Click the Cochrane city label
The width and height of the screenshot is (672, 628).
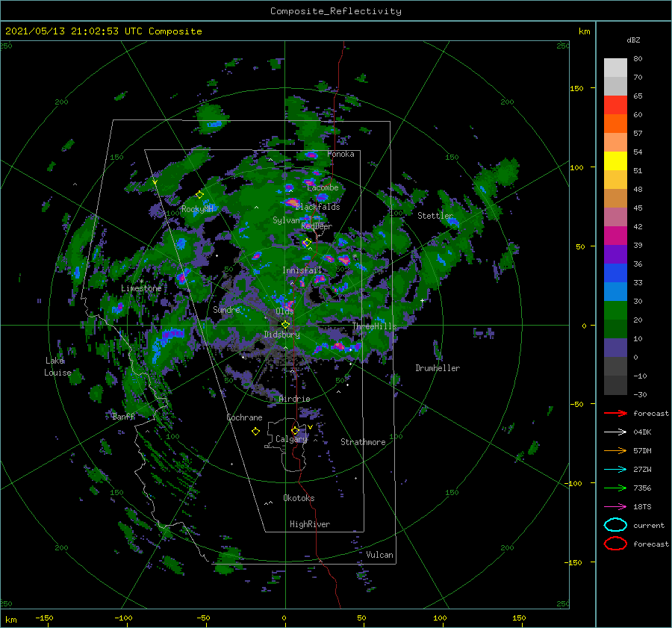click(244, 417)
